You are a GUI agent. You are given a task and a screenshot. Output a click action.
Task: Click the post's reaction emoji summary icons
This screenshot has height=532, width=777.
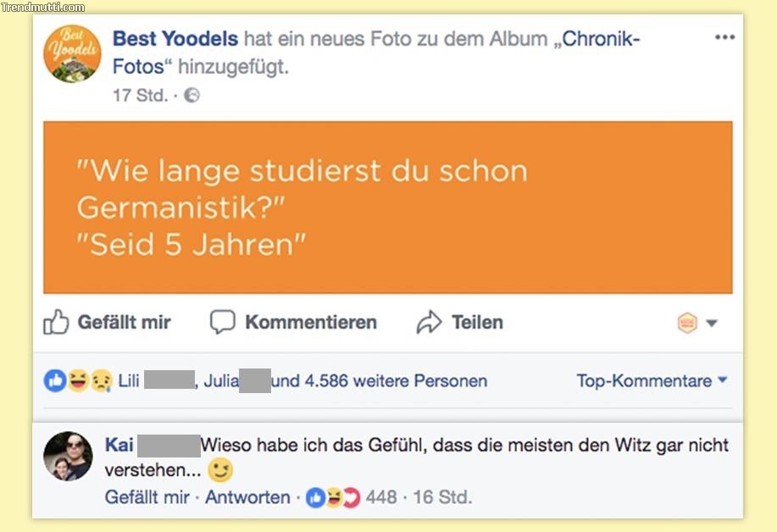78,381
